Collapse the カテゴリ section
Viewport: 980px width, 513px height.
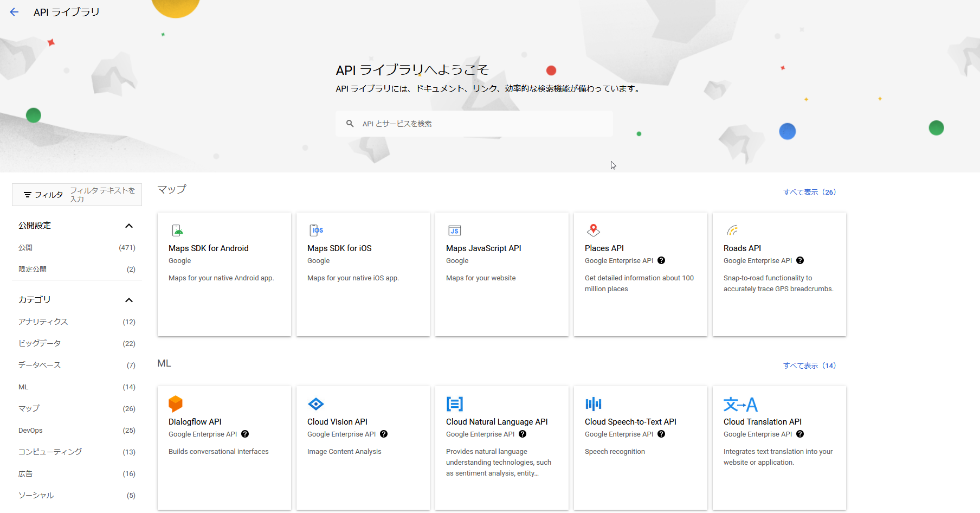129,300
